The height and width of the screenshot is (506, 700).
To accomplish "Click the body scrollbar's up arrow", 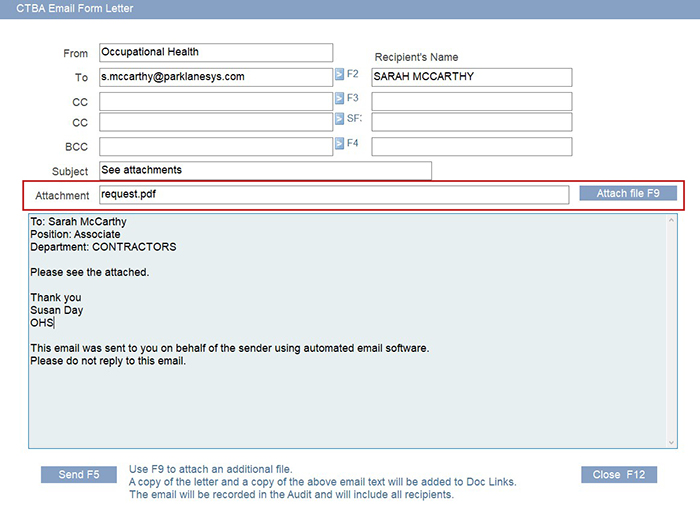I will 670,220.
